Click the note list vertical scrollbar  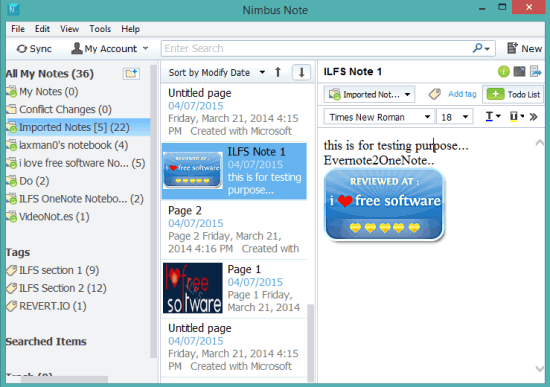tap(310, 342)
